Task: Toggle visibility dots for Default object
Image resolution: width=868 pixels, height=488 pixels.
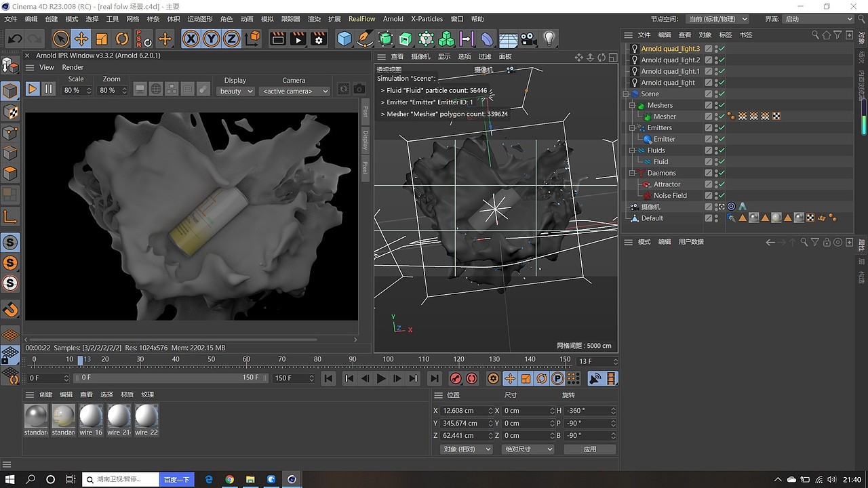Action: pyautogui.click(x=715, y=218)
